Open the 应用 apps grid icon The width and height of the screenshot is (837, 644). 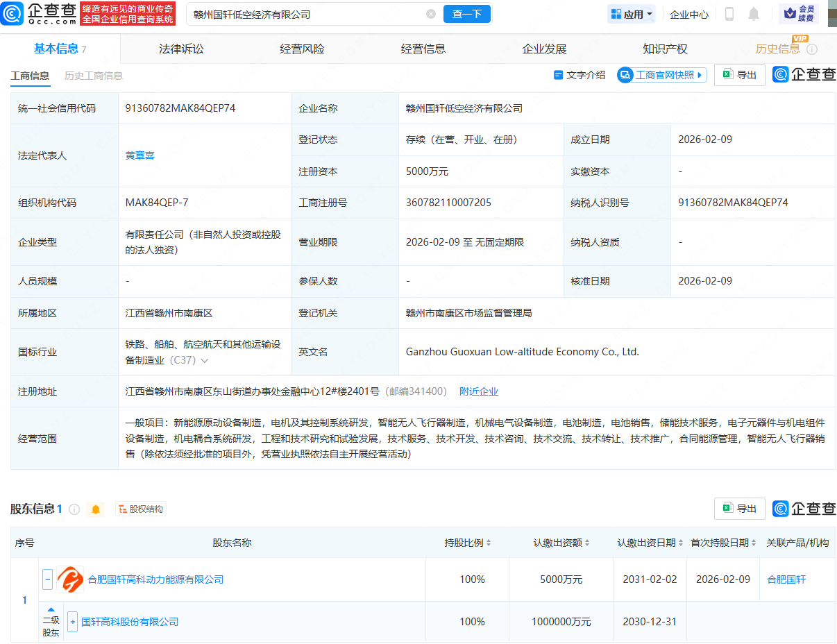616,14
